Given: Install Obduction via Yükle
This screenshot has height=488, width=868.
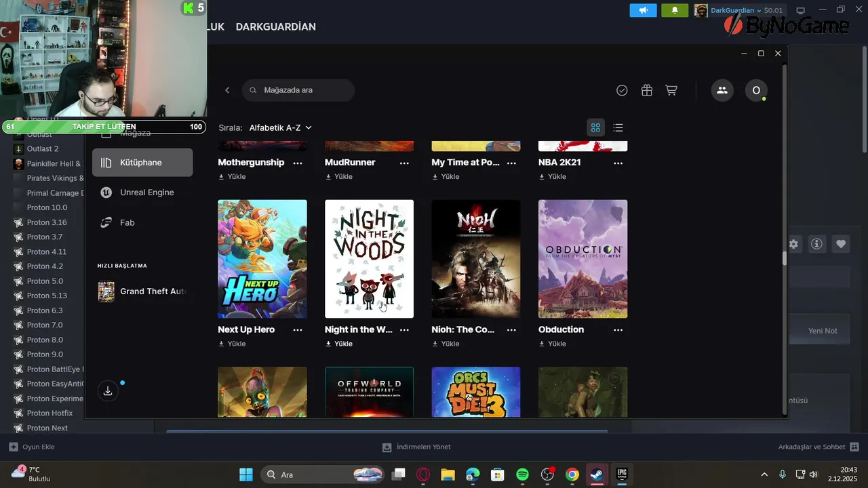Looking at the screenshot, I should tap(552, 344).
